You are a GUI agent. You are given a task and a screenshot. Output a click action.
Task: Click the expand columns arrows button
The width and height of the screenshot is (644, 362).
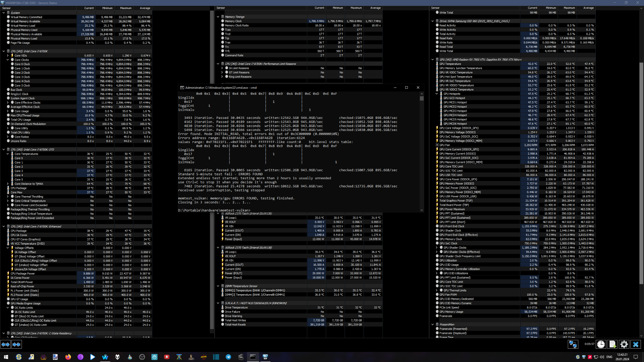point(5,344)
